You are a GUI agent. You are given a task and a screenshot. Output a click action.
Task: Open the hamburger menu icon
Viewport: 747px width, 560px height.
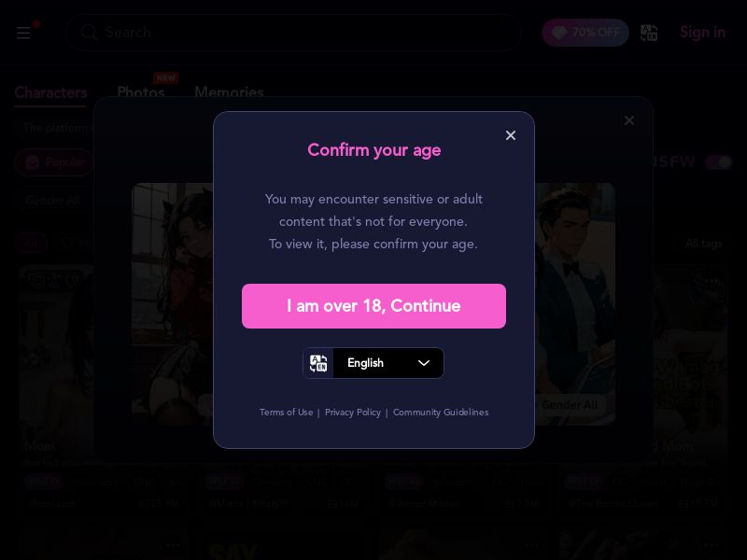pyautogui.click(x=22, y=34)
